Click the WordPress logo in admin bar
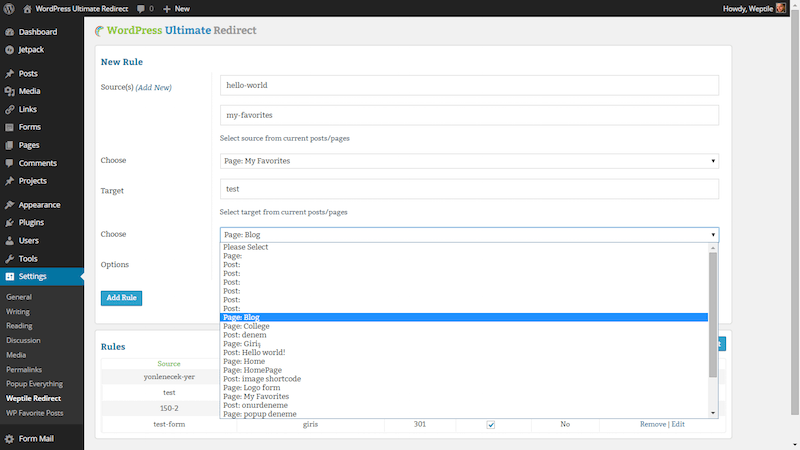Viewport: 800px width, 450px height. tap(10, 8)
